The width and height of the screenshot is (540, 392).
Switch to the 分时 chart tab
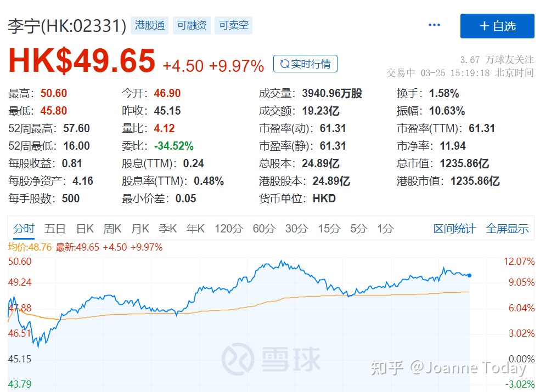pyautogui.click(x=23, y=229)
